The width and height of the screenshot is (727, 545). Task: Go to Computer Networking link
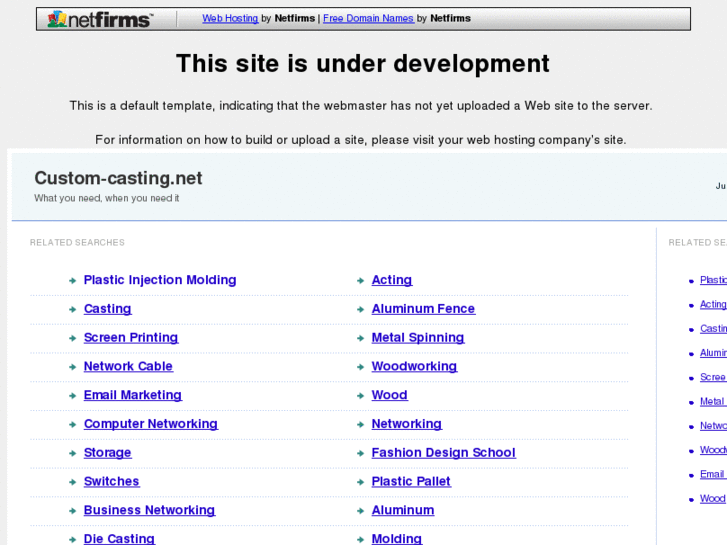click(x=150, y=424)
